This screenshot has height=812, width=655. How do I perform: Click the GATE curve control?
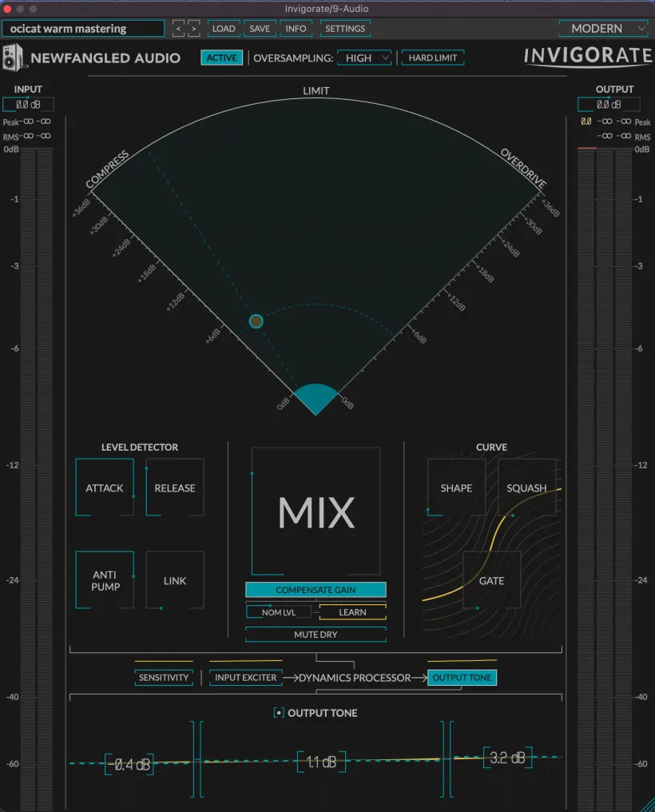pos(491,580)
